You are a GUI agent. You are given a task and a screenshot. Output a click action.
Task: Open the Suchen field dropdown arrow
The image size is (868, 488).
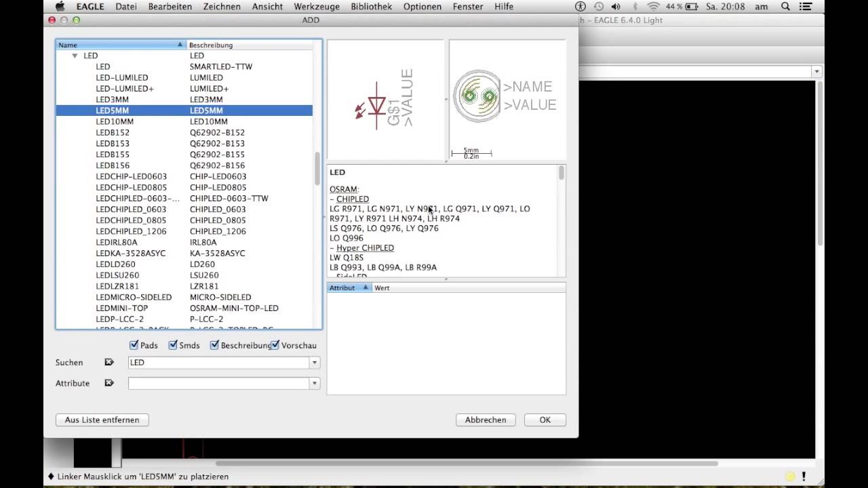315,363
